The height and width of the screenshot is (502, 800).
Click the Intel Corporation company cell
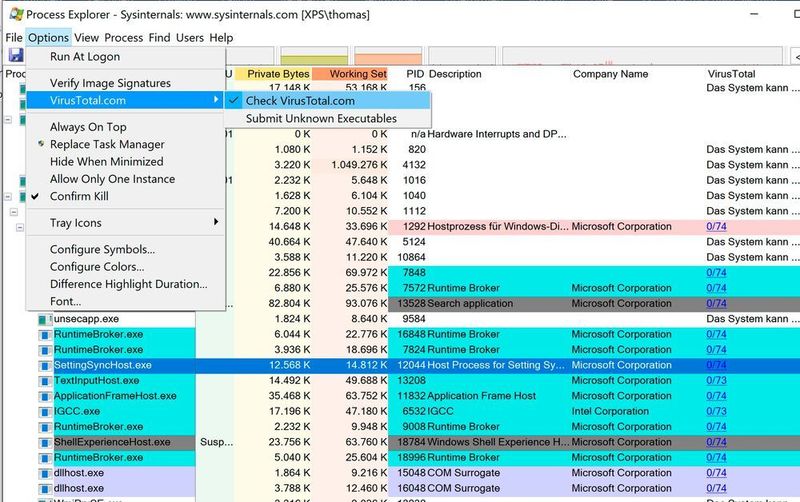click(x=610, y=412)
